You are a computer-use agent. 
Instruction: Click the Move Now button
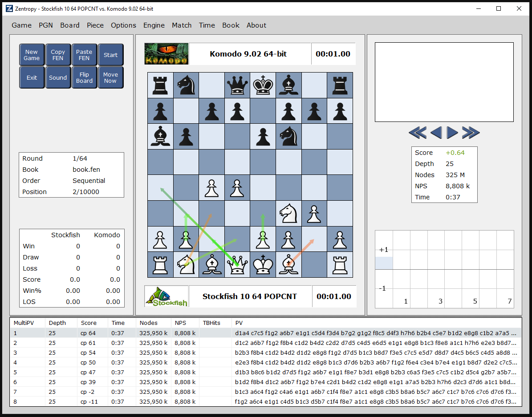(110, 77)
